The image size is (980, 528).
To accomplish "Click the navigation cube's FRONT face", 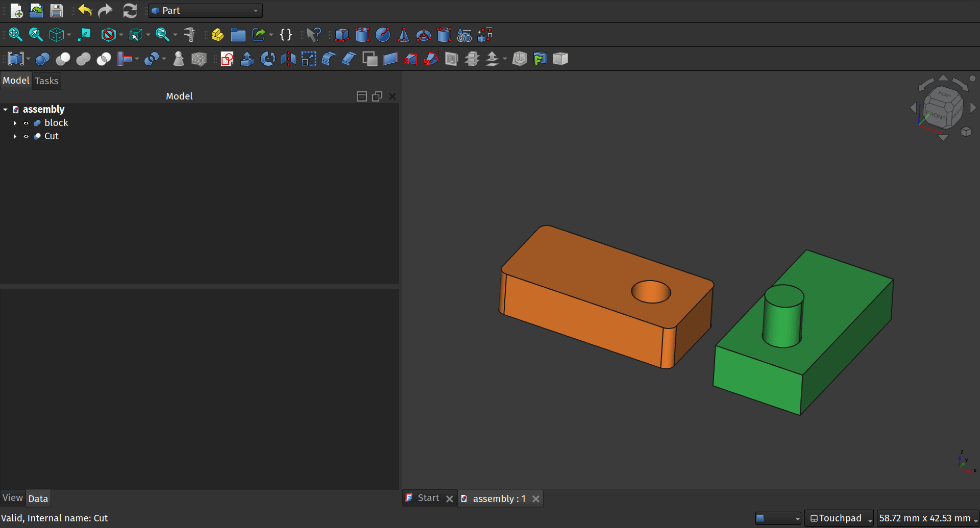I will point(935,116).
